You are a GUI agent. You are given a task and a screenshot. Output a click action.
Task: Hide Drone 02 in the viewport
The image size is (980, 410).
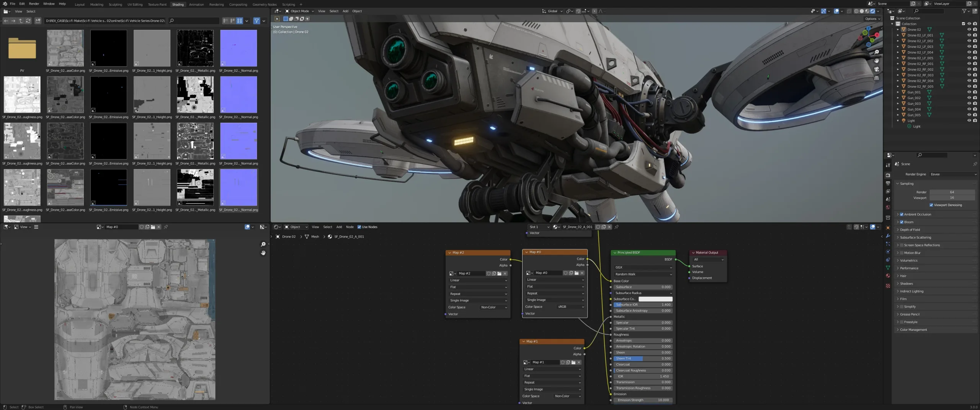969,29
